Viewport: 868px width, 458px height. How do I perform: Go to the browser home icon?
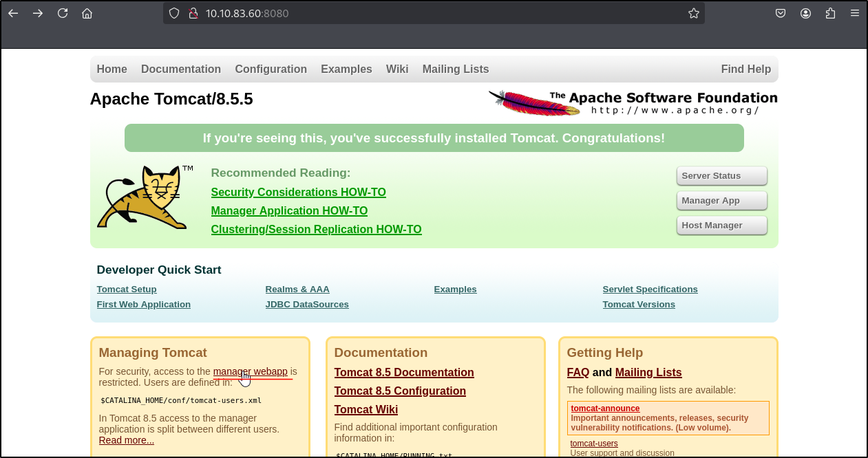click(x=87, y=13)
